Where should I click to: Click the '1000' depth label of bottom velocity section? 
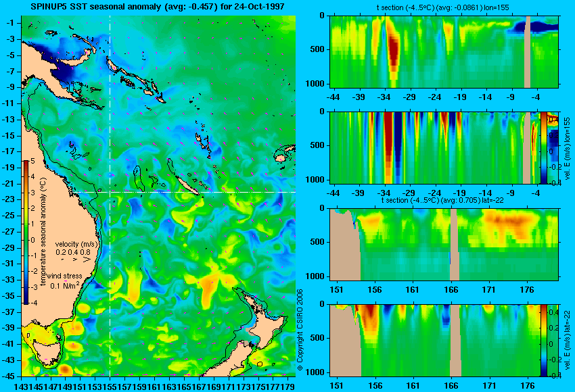[315, 372]
